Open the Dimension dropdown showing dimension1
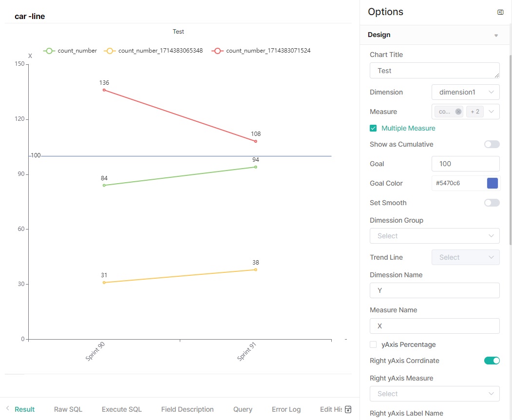This screenshot has height=420, width=512. click(x=465, y=92)
